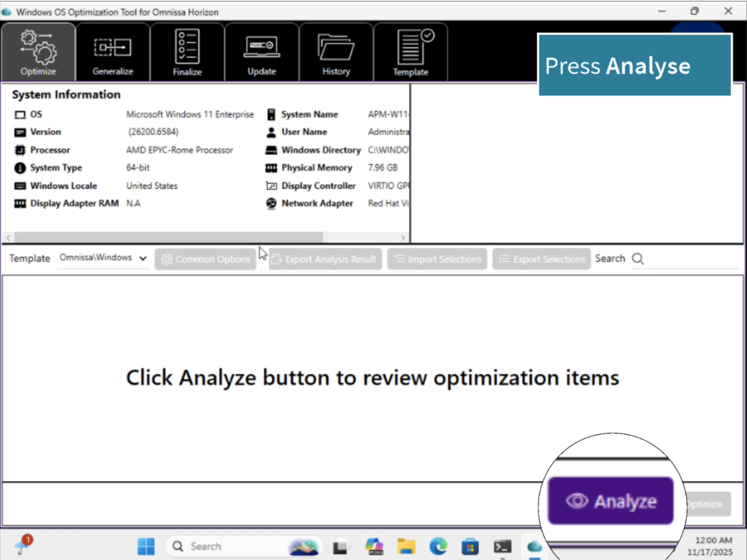The width and height of the screenshot is (747, 560).
Task: Click the Search magnifier icon
Action: point(638,259)
